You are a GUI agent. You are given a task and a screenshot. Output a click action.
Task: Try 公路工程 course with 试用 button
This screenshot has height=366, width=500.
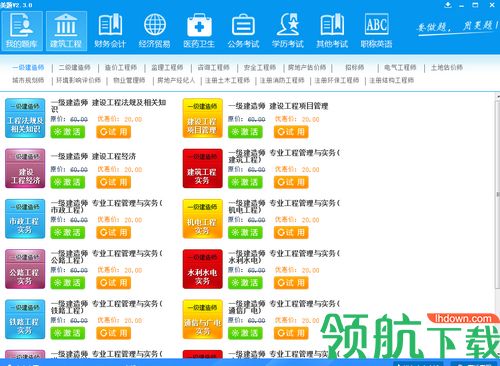point(114,283)
